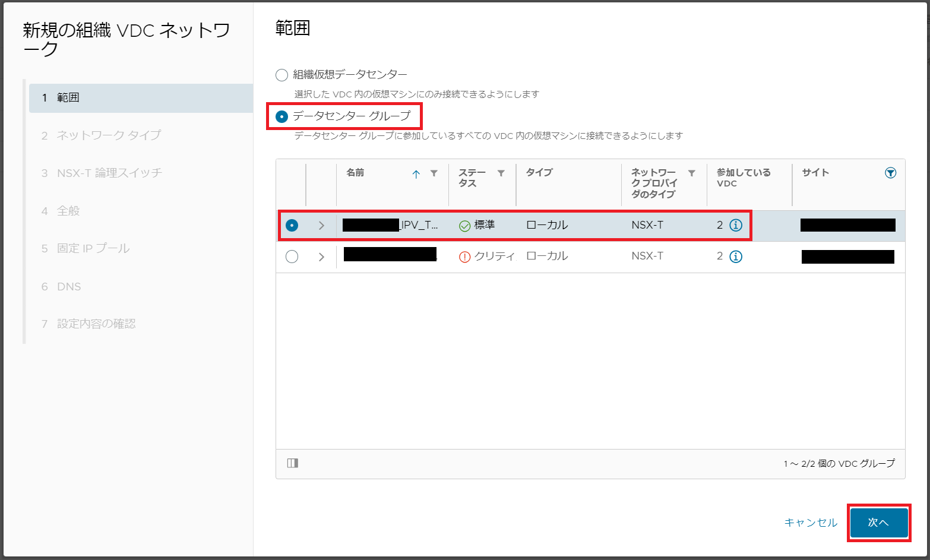The height and width of the screenshot is (560, 930).
Task: Click ローカル in the 標準 status row
Action: coord(547,225)
